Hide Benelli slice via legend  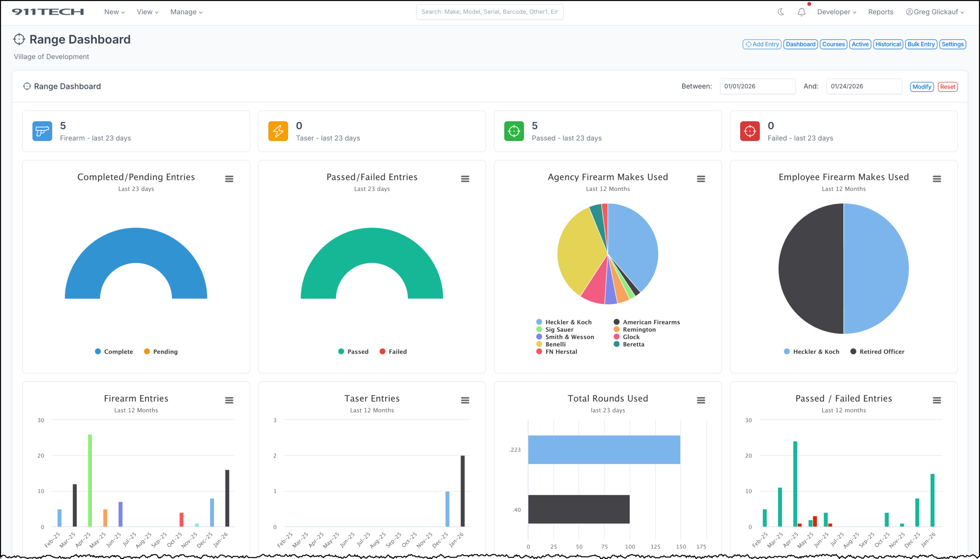(x=551, y=344)
